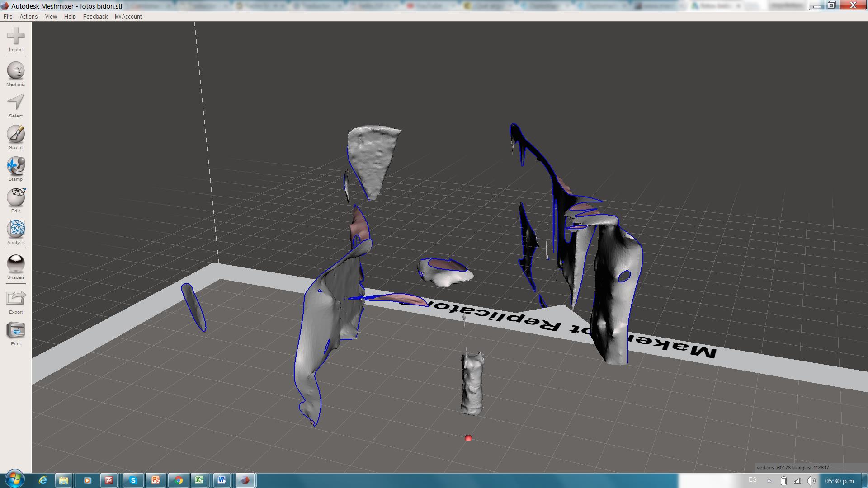Open the Edit tools panel

click(x=16, y=197)
